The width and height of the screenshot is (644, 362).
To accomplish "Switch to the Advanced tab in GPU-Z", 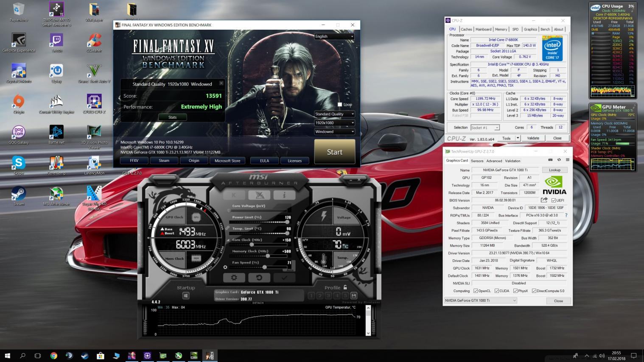I will (x=494, y=161).
